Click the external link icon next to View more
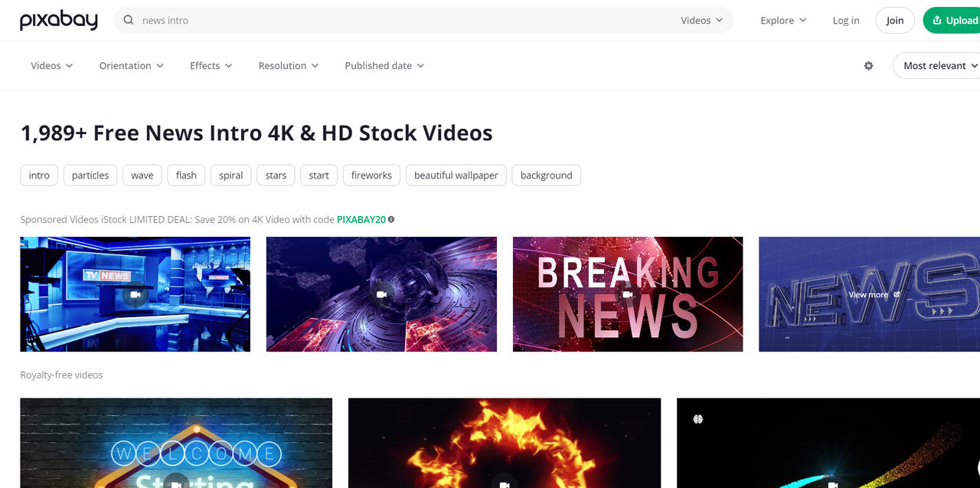The height and width of the screenshot is (488, 980). click(x=897, y=294)
